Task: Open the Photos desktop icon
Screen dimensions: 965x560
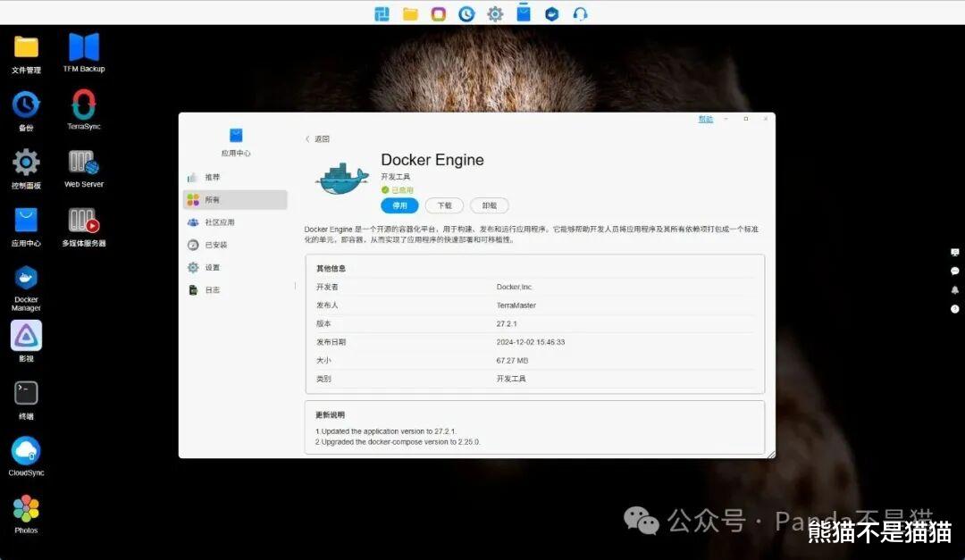Action: pyautogui.click(x=26, y=514)
